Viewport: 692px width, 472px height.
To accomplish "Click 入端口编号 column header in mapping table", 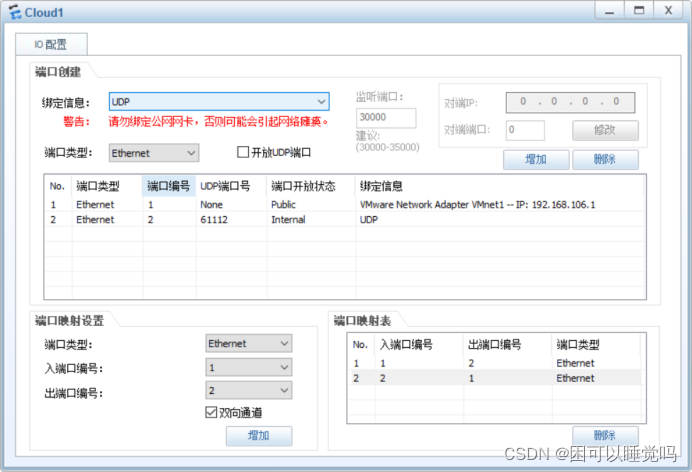I will coord(419,345).
